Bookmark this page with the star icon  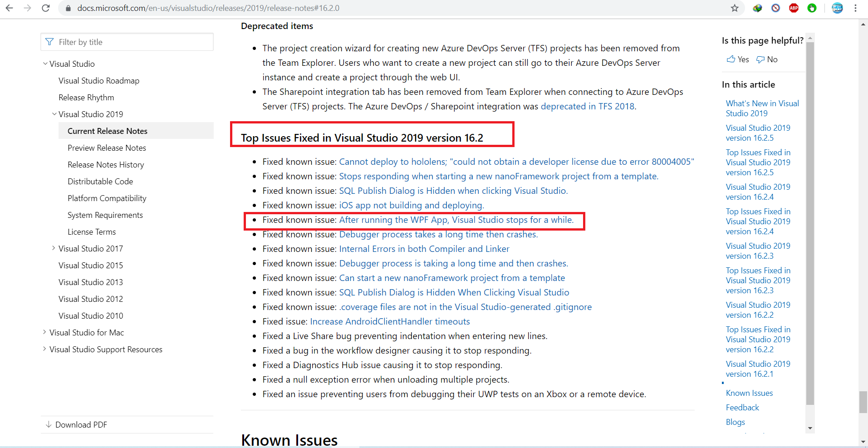[x=735, y=8]
